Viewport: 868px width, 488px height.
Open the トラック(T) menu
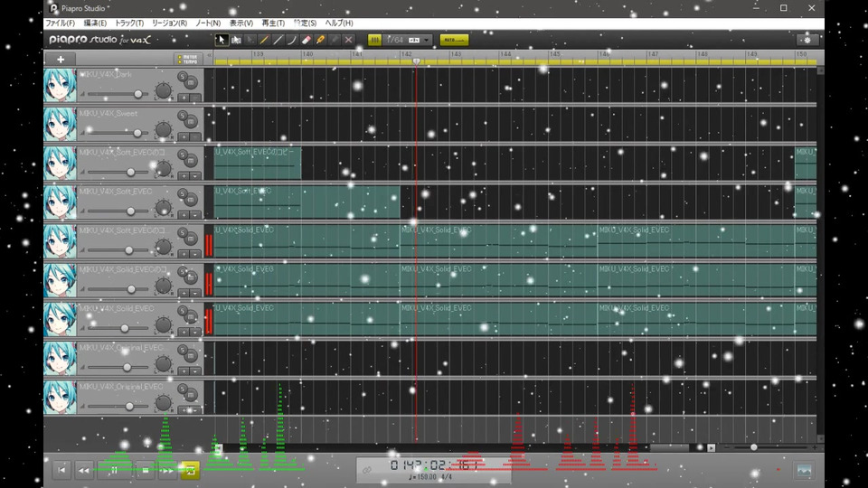(x=129, y=23)
